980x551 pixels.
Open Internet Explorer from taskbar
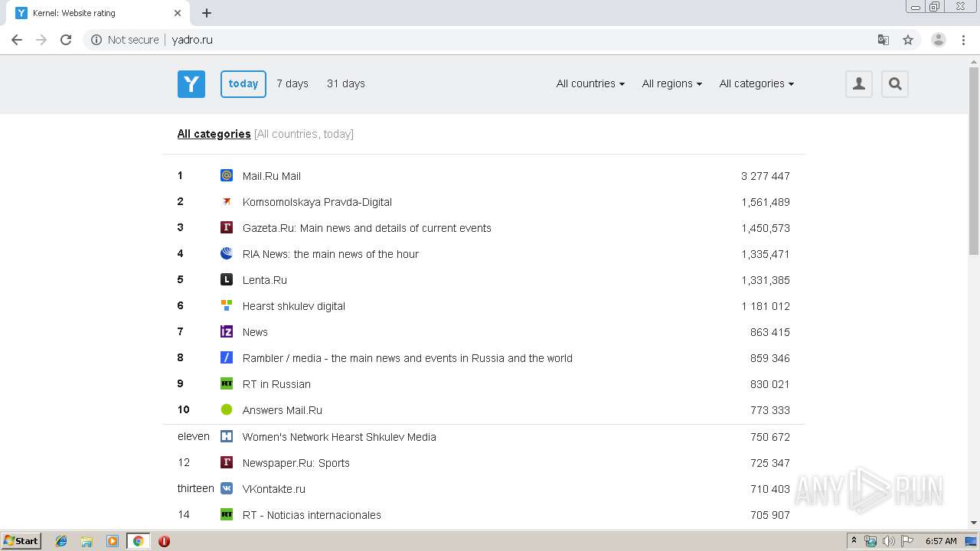click(x=61, y=541)
